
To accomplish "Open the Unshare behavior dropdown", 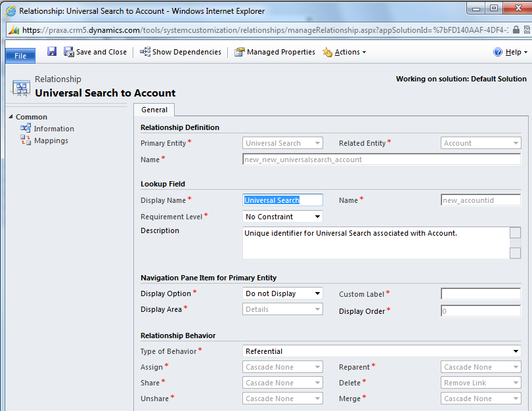I will coord(282,399).
